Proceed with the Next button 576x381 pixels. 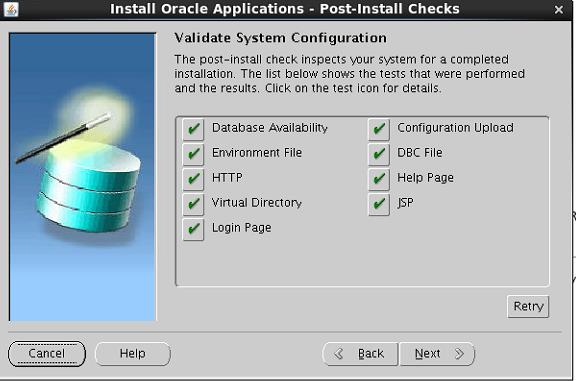tap(437, 354)
